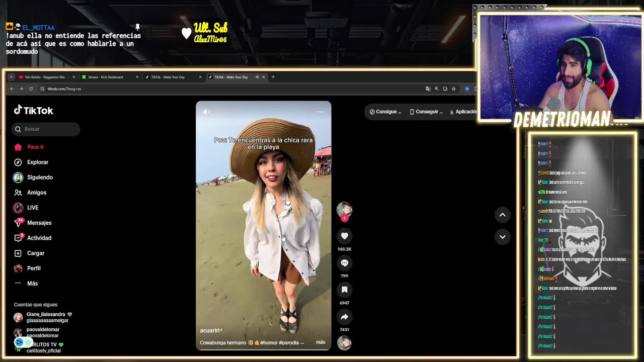Open Giane_llalesandra followed account
644x362 pixels.
click(44, 317)
